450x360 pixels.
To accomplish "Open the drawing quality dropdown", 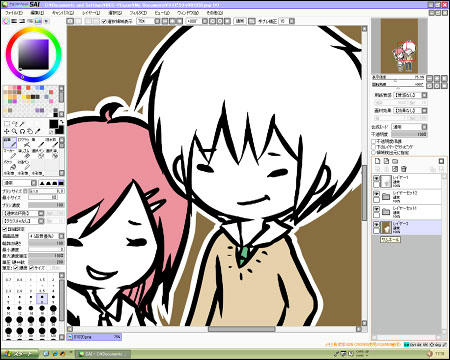I will click(x=46, y=236).
